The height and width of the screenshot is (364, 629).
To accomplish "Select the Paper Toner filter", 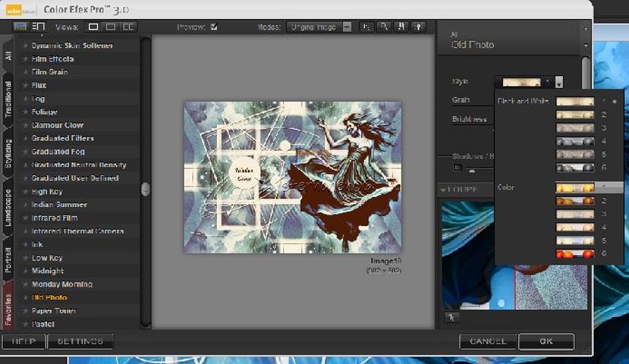I will (x=54, y=310).
